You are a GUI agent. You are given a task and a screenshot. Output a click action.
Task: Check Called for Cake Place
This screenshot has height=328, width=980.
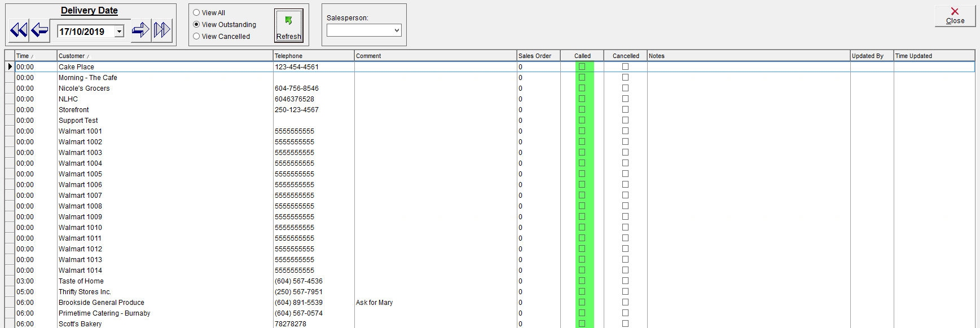pos(582,67)
